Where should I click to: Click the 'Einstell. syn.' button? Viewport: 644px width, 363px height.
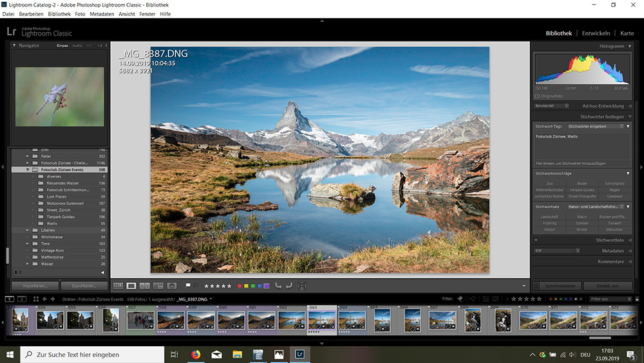pos(609,286)
